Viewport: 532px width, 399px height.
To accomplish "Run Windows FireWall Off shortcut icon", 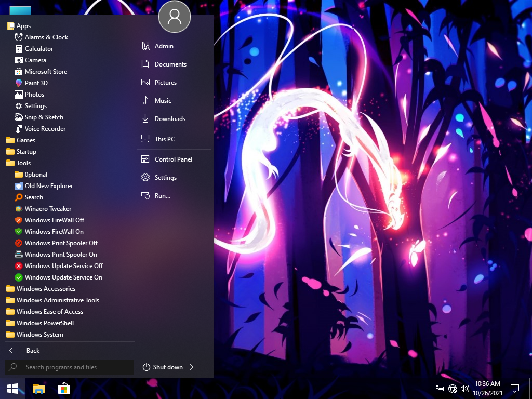I will tap(19, 220).
